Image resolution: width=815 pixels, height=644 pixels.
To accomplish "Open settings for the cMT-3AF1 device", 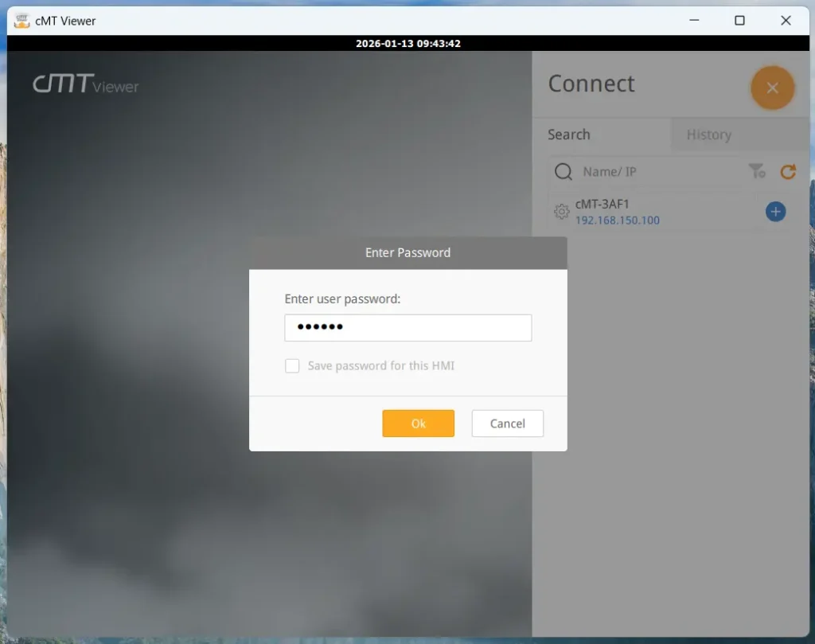I will pyautogui.click(x=561, y=211).
